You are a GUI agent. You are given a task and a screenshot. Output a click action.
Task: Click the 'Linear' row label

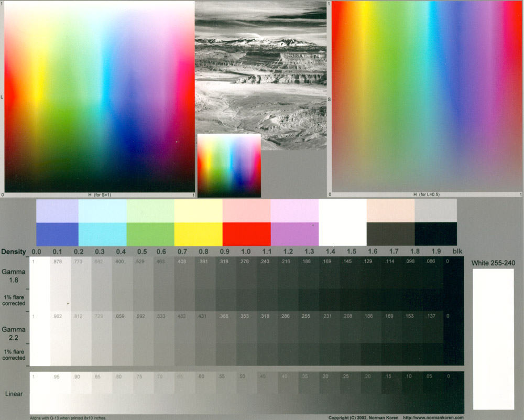point(14,394)
